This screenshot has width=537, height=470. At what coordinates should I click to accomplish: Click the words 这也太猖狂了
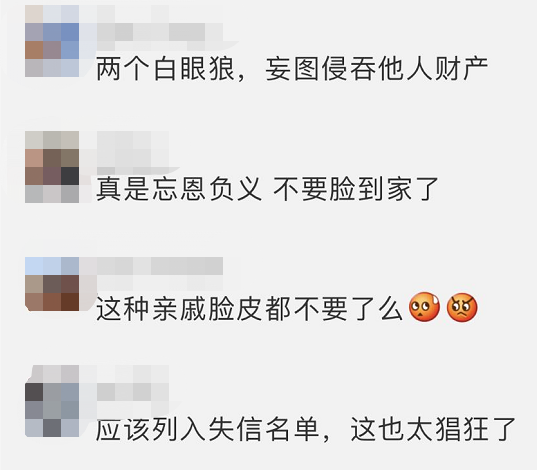coord(433,429)
